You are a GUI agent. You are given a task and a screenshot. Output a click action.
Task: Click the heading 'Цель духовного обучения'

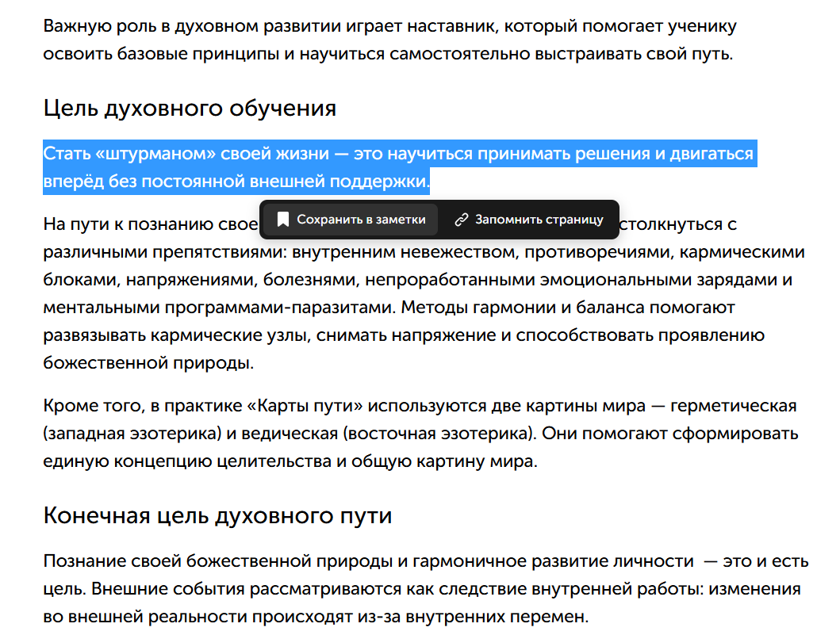(x=190, y=108)
